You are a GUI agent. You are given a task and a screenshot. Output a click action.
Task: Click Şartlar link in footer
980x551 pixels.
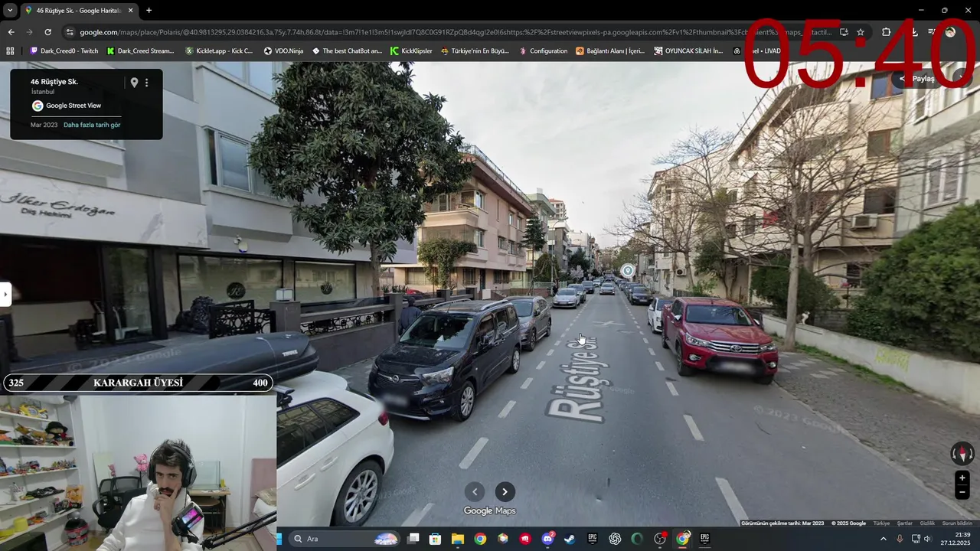click(x=904, y=523)
